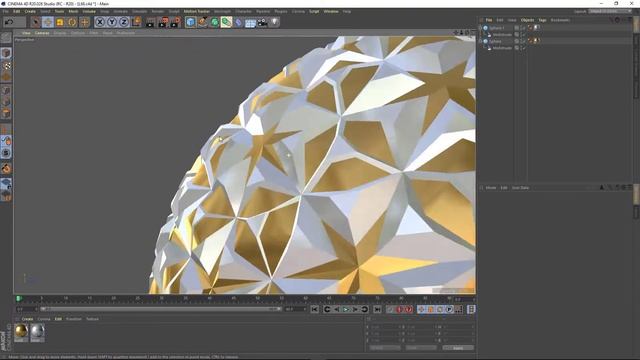640x360 pixels.
Task: Open the Window menu in the menu bar
Action: [331, 11]
